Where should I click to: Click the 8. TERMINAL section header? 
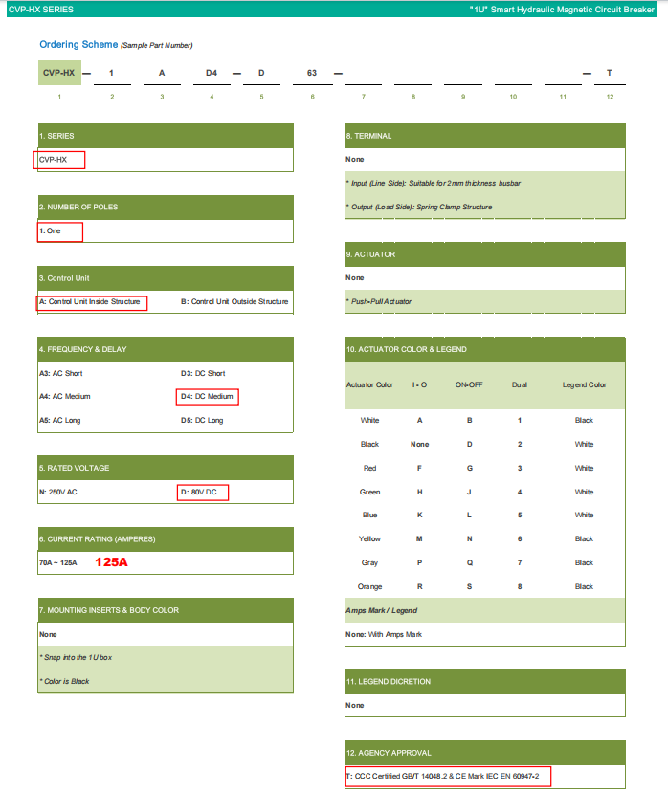pos(369,136)
